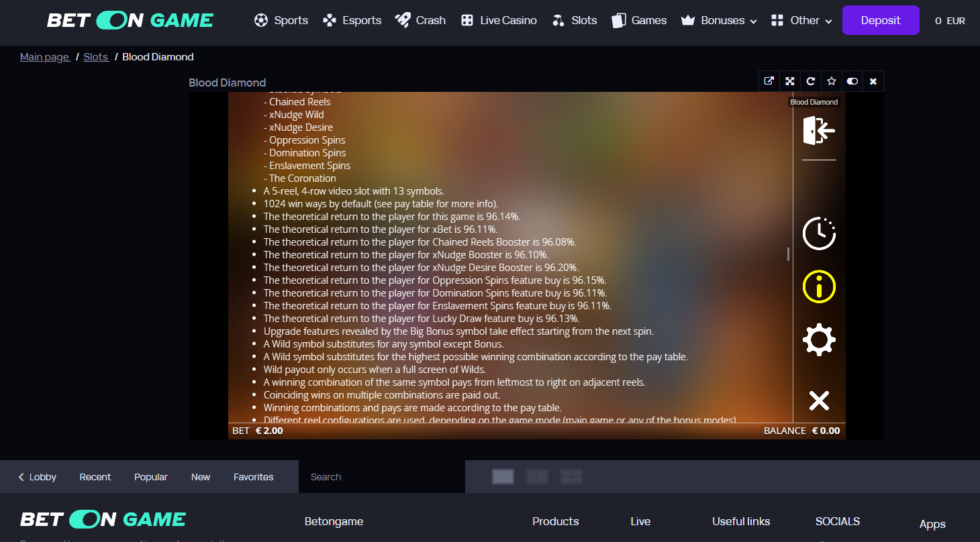This screenshot has width=980, height=542.
Task: Select four-game grid layout
Action: (571, 476)
